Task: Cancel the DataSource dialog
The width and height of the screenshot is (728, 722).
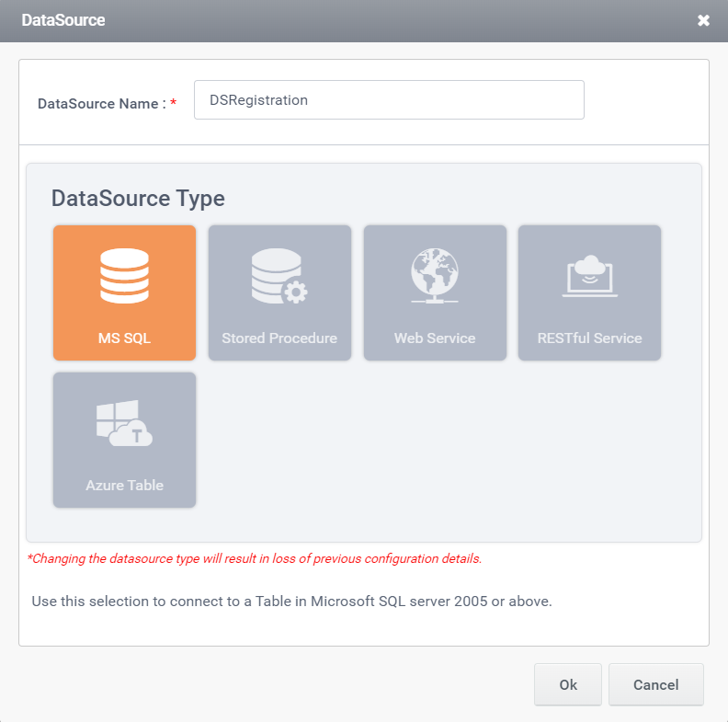Action: click(x=656, y=684)
